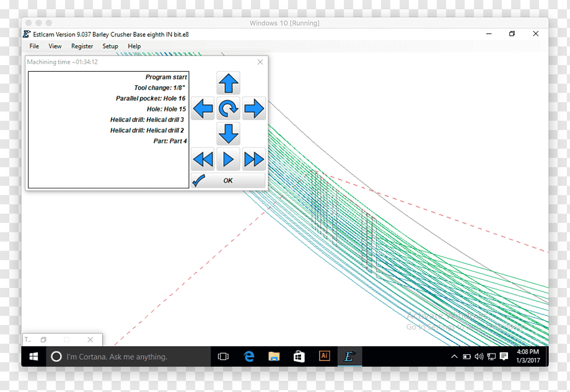Select 'Parallel pocket: Hole 16' step
This screenshot has width=570, height=392.
[x=151, y=98]
